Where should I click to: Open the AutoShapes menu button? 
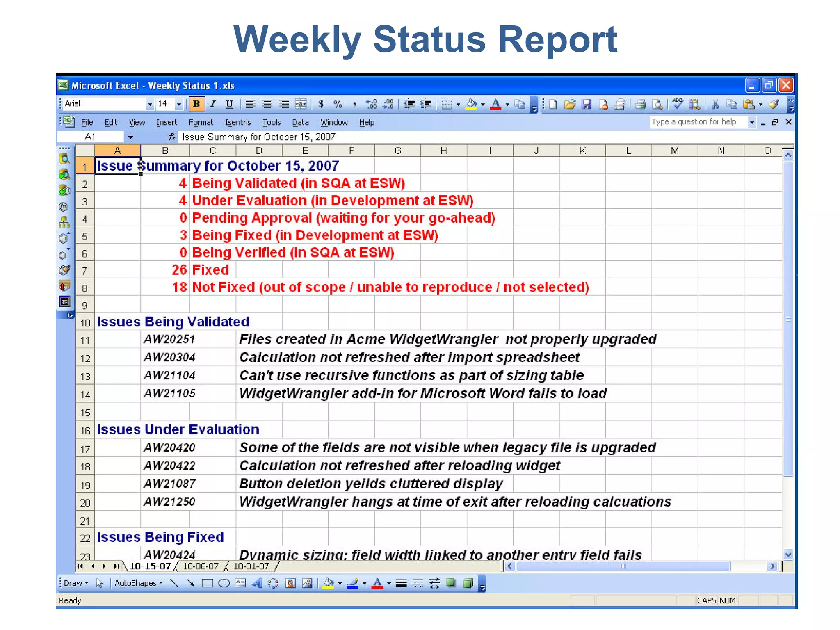[138, 583]
